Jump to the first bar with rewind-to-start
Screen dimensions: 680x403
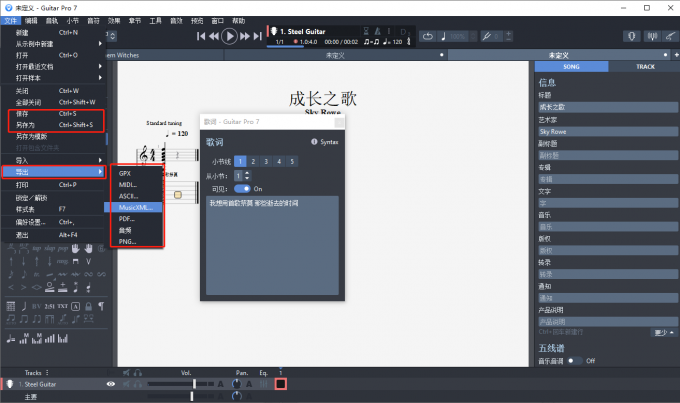tap(201, 36)
